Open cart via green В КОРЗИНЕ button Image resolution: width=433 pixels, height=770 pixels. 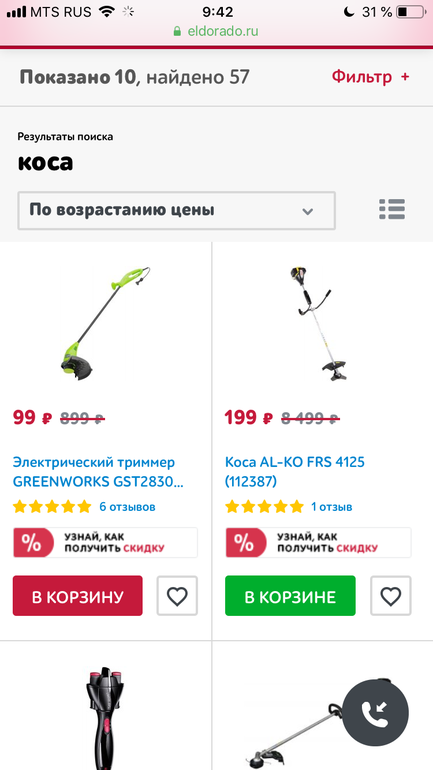click(x=290, y=596)
